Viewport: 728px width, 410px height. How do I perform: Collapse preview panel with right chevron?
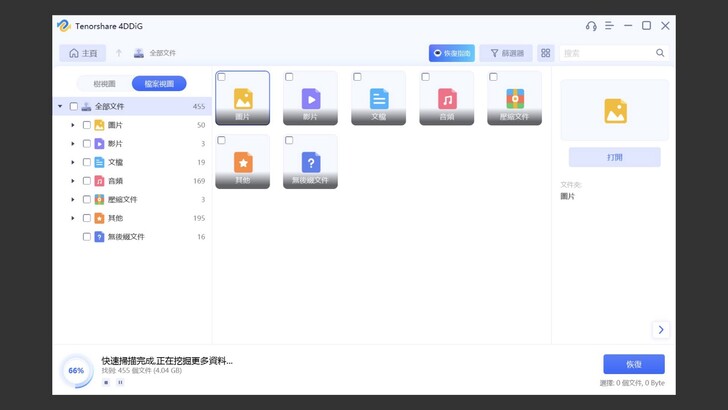[661, 330]
